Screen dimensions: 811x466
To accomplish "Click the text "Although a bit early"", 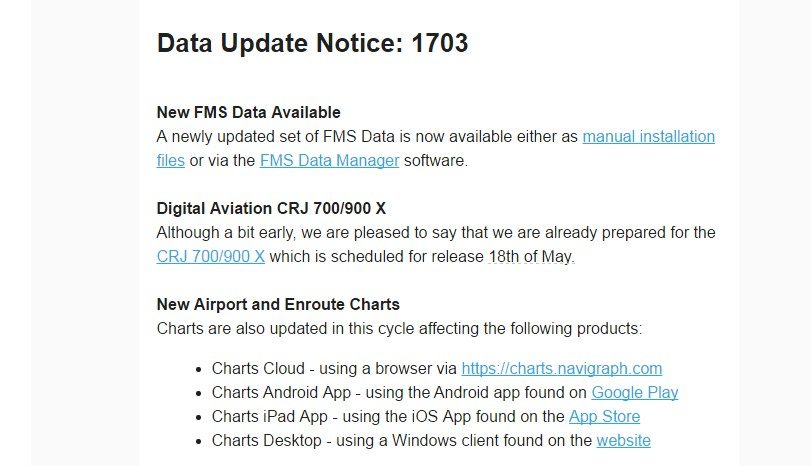I will [218, 232].
